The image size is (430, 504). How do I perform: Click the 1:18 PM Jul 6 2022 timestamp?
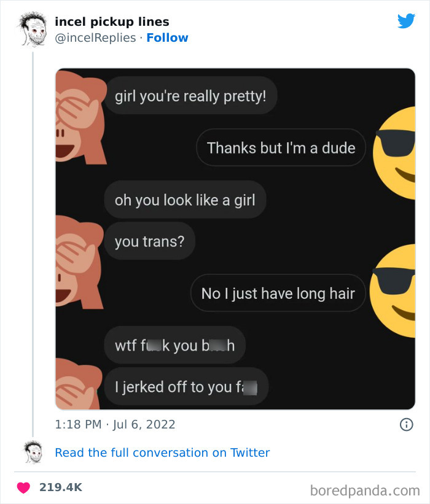coord(115,424)
